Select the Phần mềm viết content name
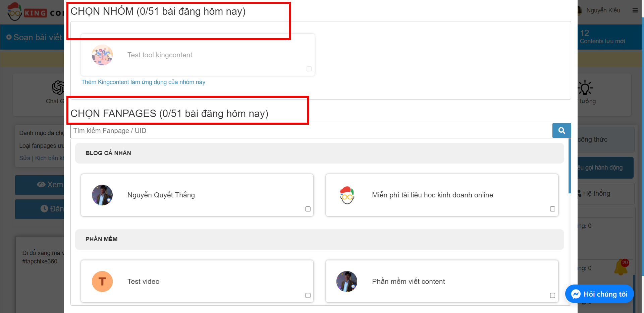The image size is (644, 313). coord(408,281)
